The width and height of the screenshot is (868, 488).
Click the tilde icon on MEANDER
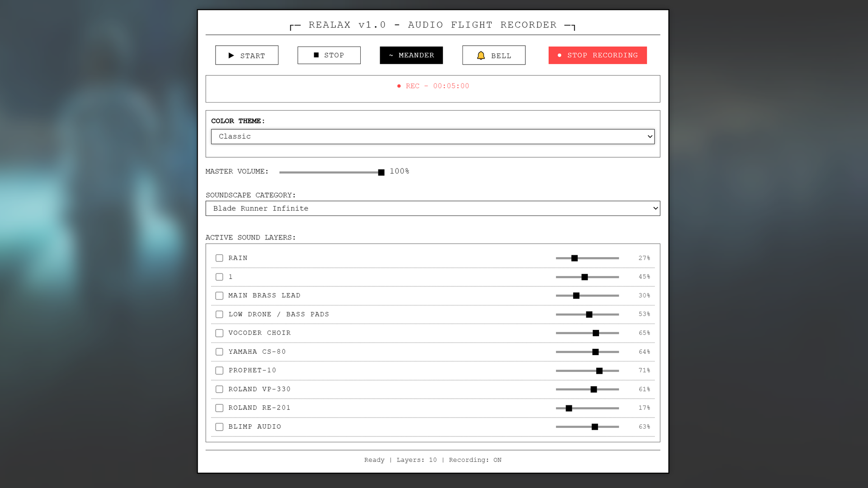(392, 55)
